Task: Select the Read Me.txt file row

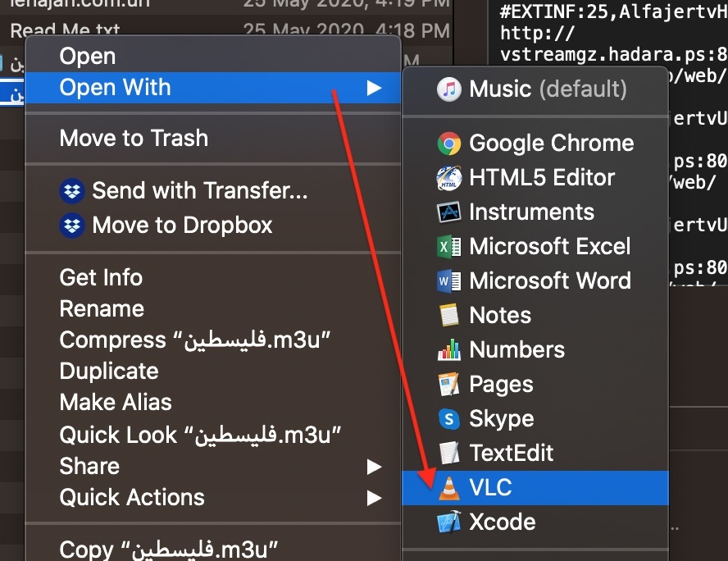Action: click(x=66, y=32)
